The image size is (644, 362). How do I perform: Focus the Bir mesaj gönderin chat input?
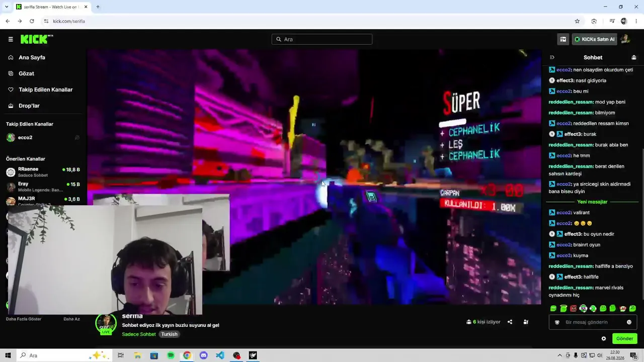click(593, 322)
